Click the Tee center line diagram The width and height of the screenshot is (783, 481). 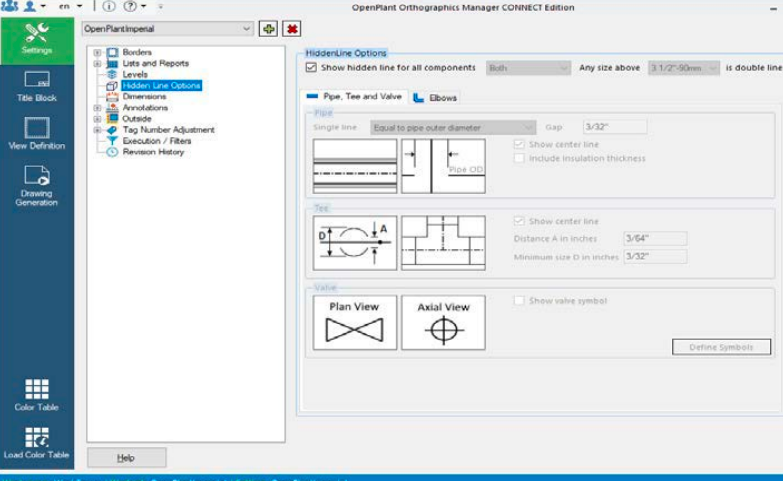point(443,243)
